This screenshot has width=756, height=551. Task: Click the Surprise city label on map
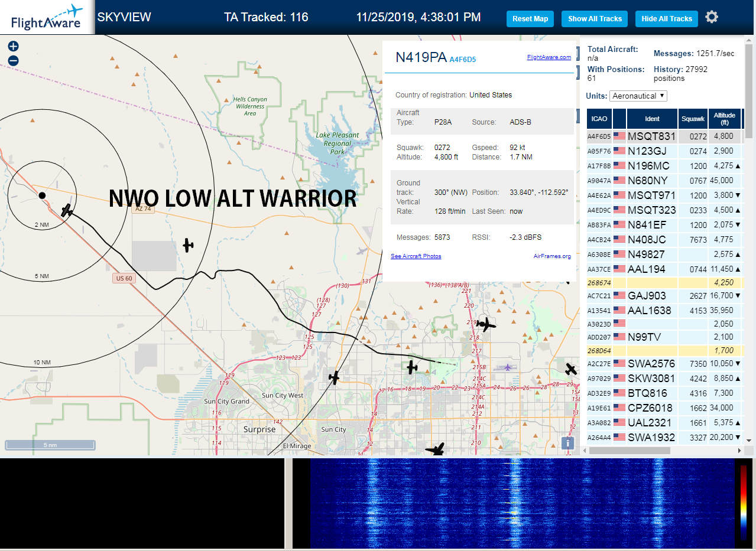pos(259,429)
